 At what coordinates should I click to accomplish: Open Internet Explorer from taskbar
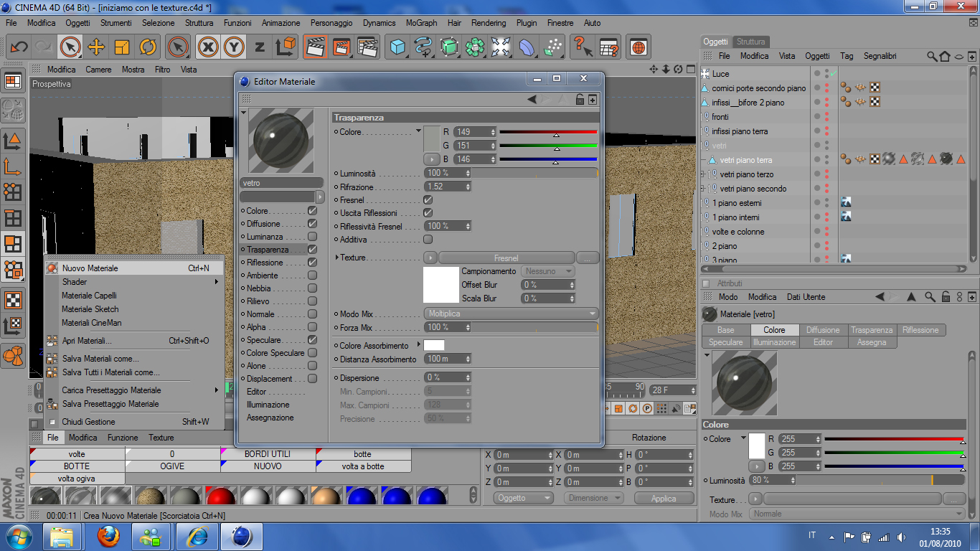pos(197,536)
